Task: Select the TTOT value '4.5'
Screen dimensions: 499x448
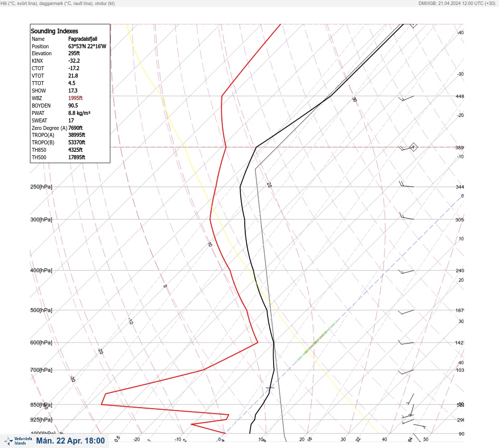Action: point(72,83)
